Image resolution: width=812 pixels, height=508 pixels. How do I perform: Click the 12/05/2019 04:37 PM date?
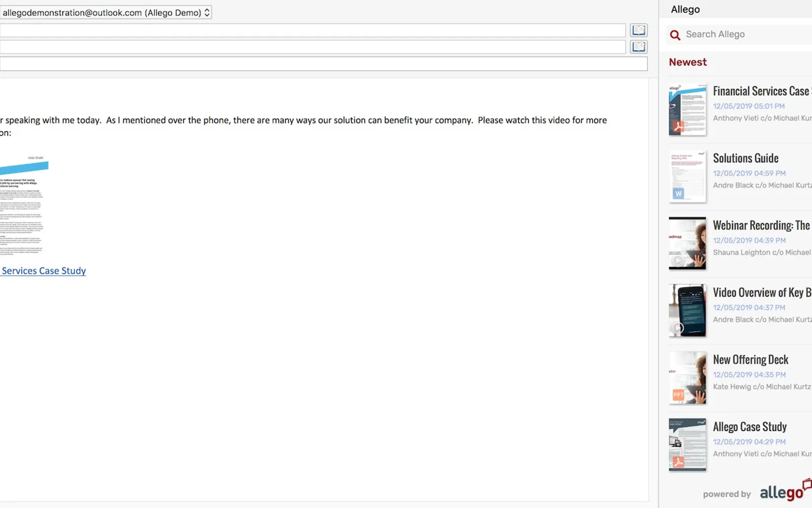pos(749,307)
